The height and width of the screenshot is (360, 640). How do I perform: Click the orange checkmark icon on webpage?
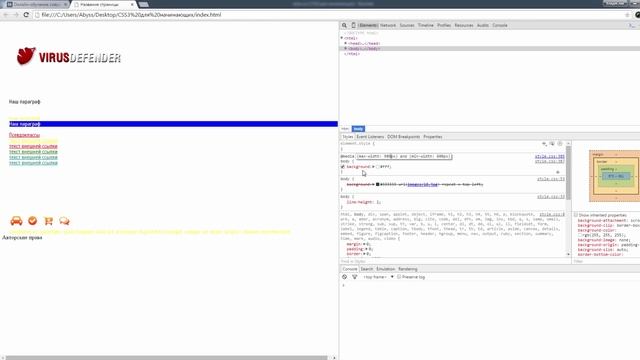[x=33, y=221]
